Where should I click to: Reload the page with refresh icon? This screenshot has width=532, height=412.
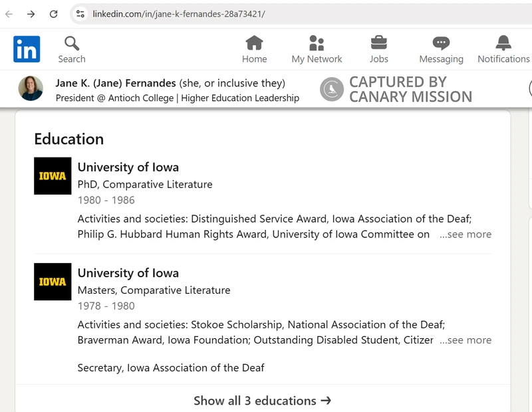pos(53,14)
